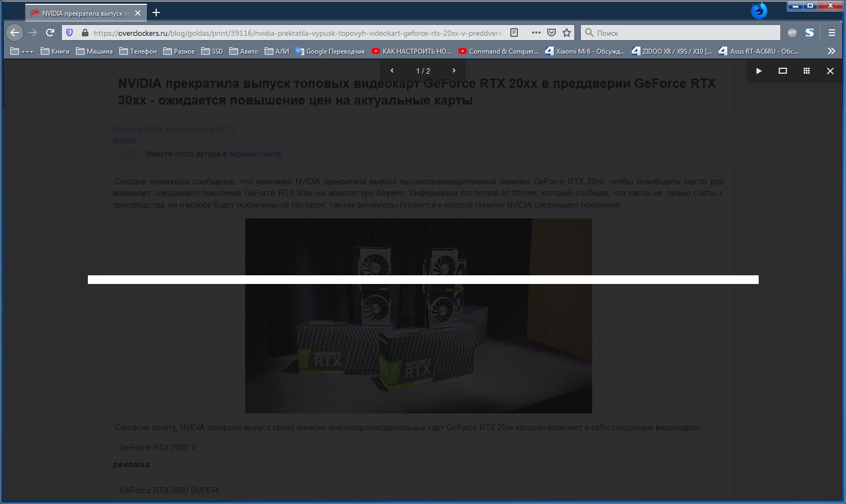846x504 pixels.
Task: Click the overclockers.ru address bar
Action: point(298,33)
